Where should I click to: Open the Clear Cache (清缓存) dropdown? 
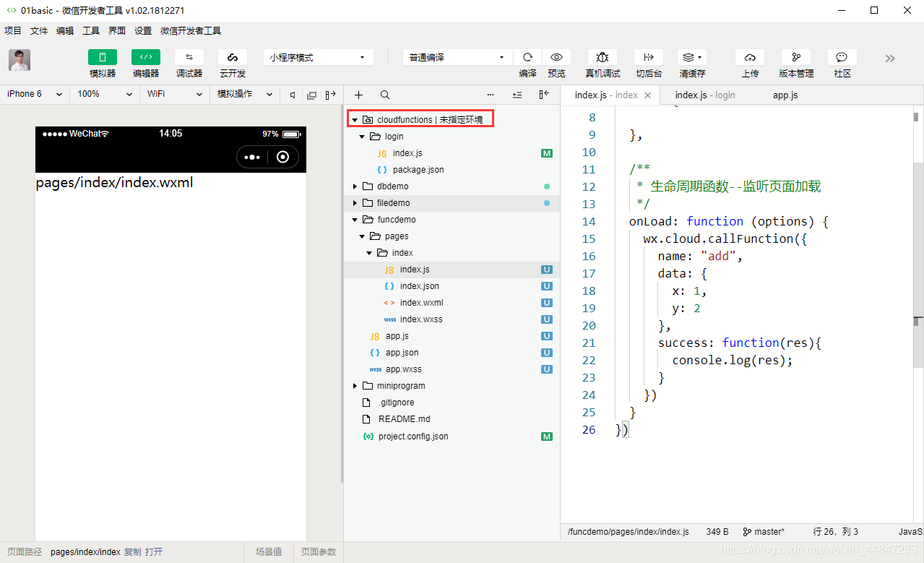pyautogui.click(x=692, y=57)
